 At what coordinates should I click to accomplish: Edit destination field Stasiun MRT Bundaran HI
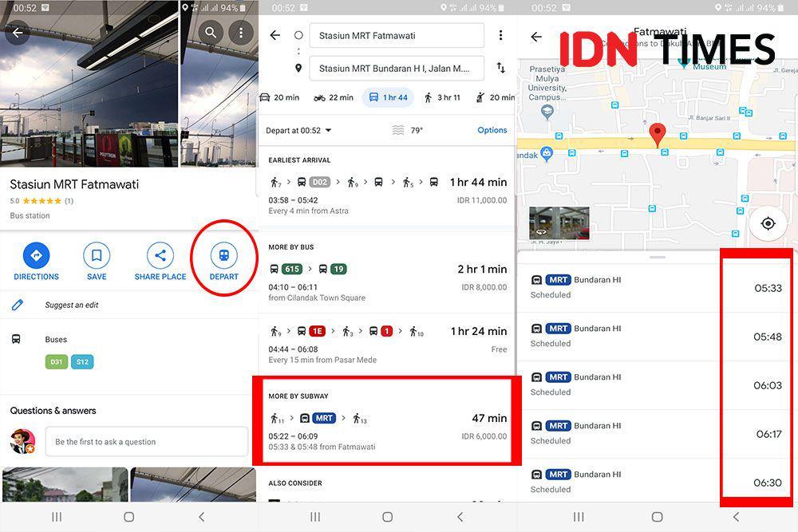pyautogui.click(x=397, y=68)
